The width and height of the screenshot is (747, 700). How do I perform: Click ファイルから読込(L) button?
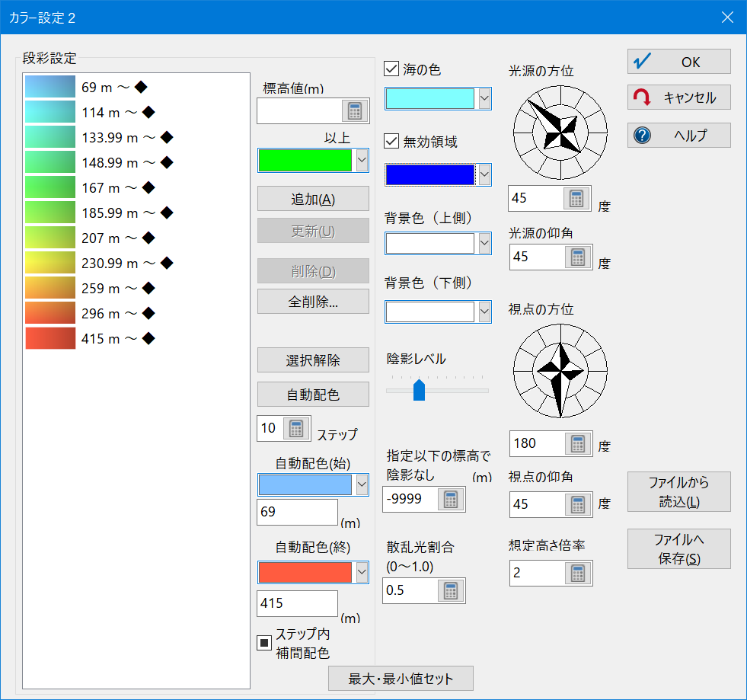point(679,492)
